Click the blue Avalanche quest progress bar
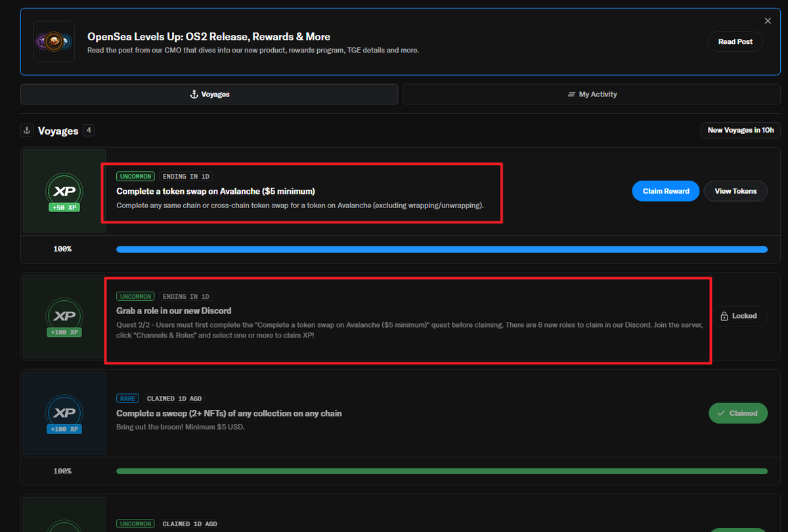The width and height of the screenshot is (788, 532). tap(442, 250)
